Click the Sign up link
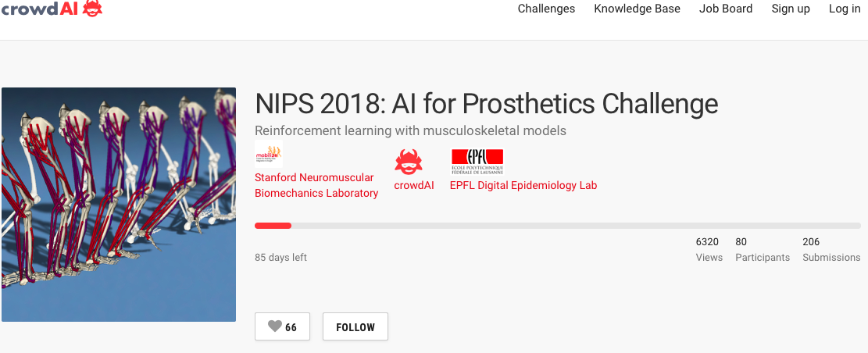 coord(791,9)
